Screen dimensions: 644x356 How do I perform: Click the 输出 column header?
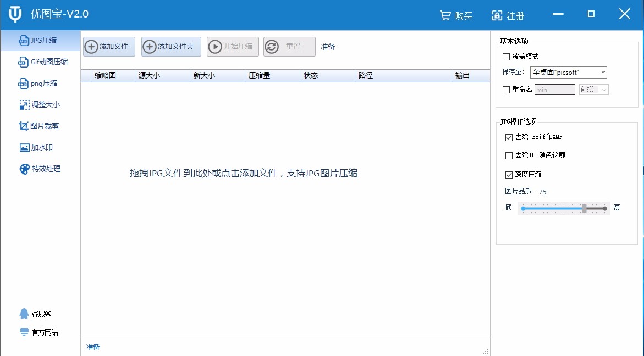coord(471,75)
